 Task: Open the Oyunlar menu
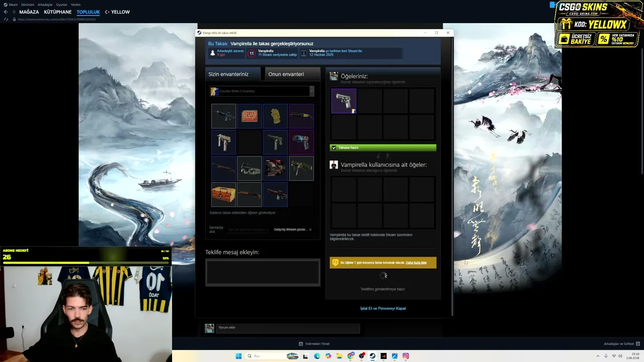[62, 5]
